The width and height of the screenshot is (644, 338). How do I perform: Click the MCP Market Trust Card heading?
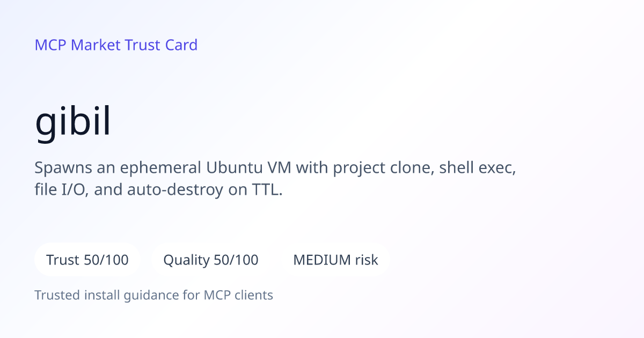pyautogui.click(x=116, y=45)
